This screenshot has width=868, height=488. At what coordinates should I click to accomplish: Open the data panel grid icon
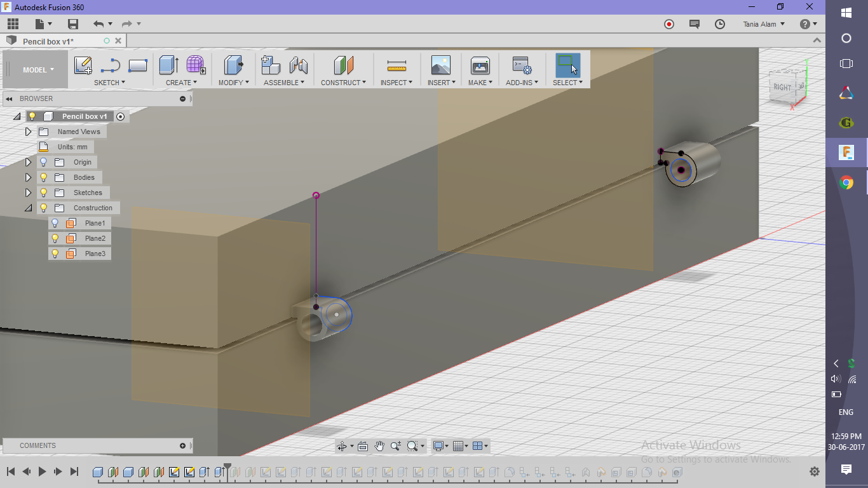[13, 24]
